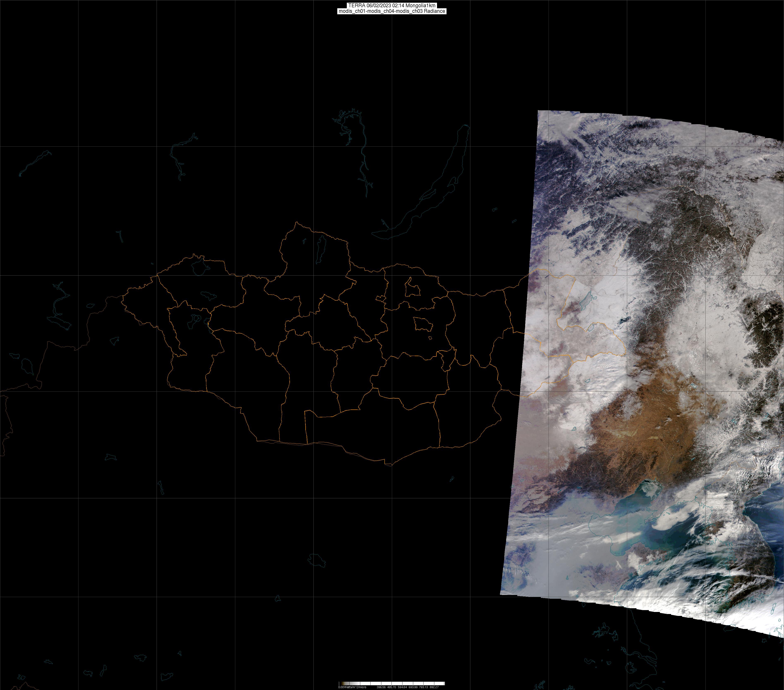Click the 396.56 color bar tick label
Image resolution: width=784 pixels, height=690 pixels.
click(x=381, y=687)
